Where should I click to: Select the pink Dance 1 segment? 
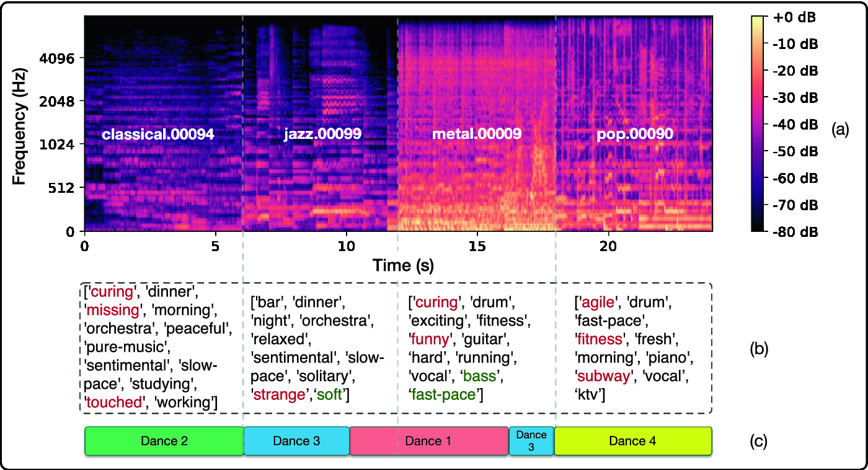(x=429, y=441)
